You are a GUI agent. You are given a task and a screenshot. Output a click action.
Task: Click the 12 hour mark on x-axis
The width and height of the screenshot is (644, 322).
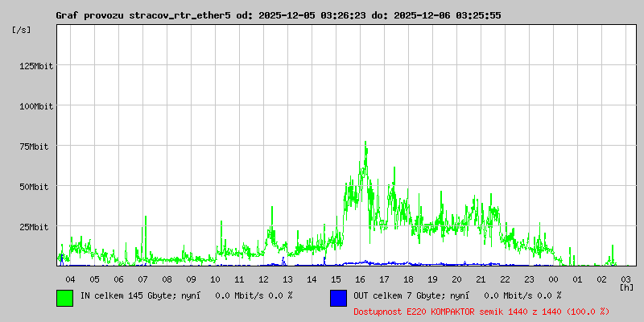pyautogui.click(x=263, y=279)
